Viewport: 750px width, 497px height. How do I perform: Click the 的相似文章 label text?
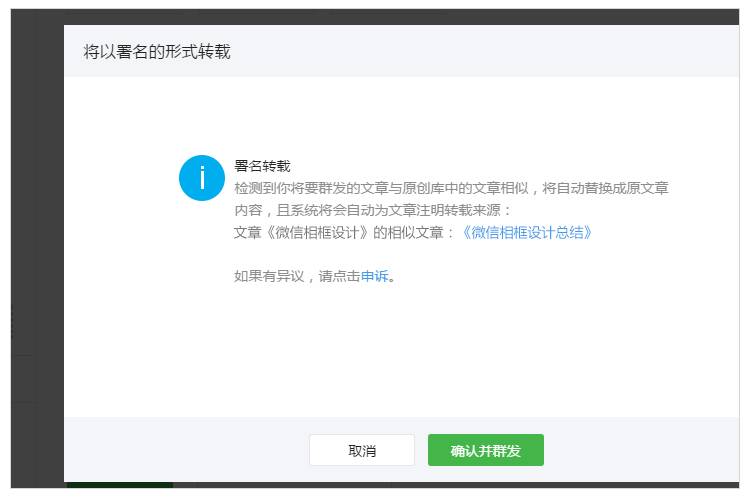(x=417, y=232)
